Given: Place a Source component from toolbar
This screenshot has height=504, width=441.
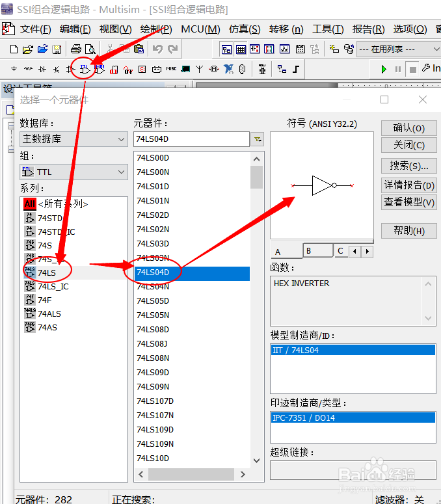Looking at the screenshot, I should (14, 69).
